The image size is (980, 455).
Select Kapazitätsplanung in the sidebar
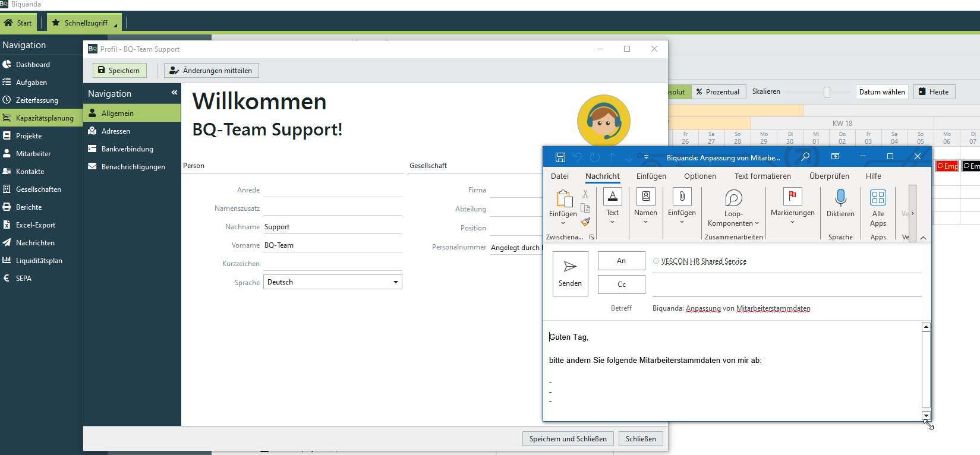41,118
